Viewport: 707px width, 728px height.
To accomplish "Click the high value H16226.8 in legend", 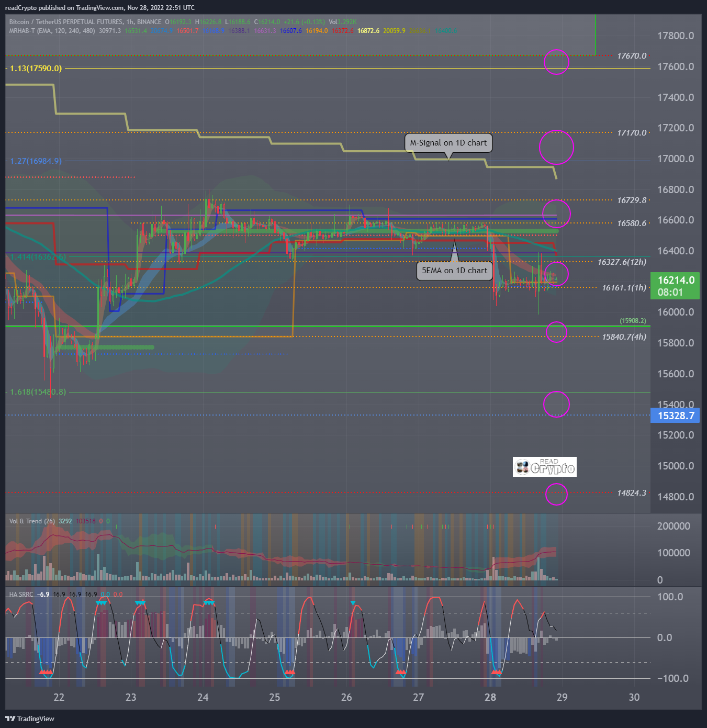I will click(209, 22).
